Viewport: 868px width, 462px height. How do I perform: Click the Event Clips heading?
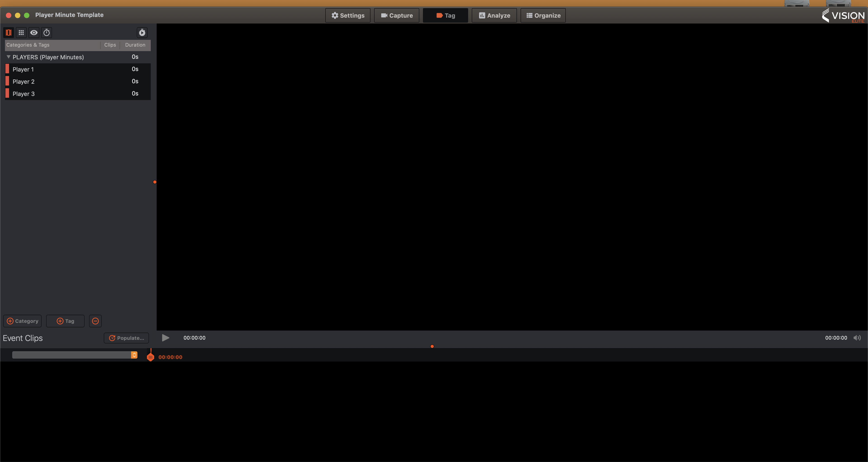(23, 338)
